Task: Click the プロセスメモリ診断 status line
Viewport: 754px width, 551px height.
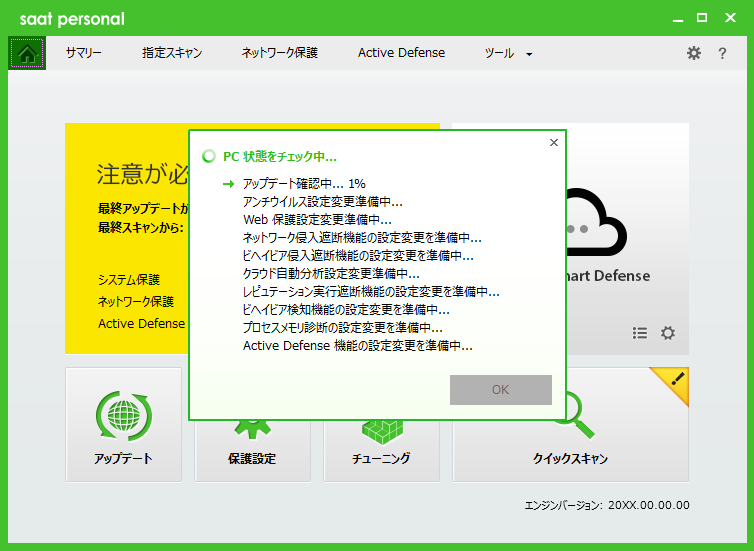Action: pyautogui.click(x=343, y=327)
